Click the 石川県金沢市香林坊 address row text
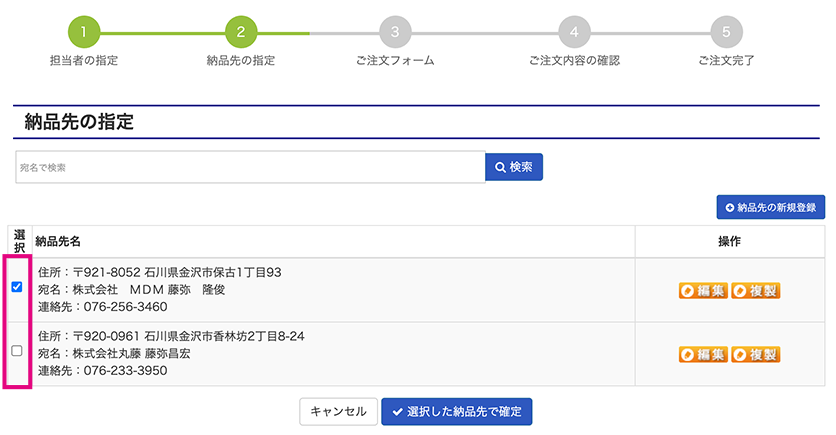 pyautogui.click(x=171, y=336)
